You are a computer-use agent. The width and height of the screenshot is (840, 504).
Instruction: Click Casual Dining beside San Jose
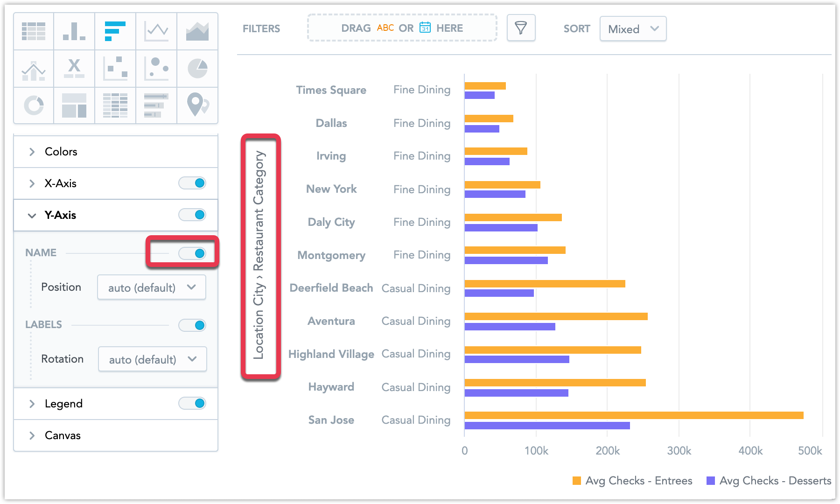point(416,420)
